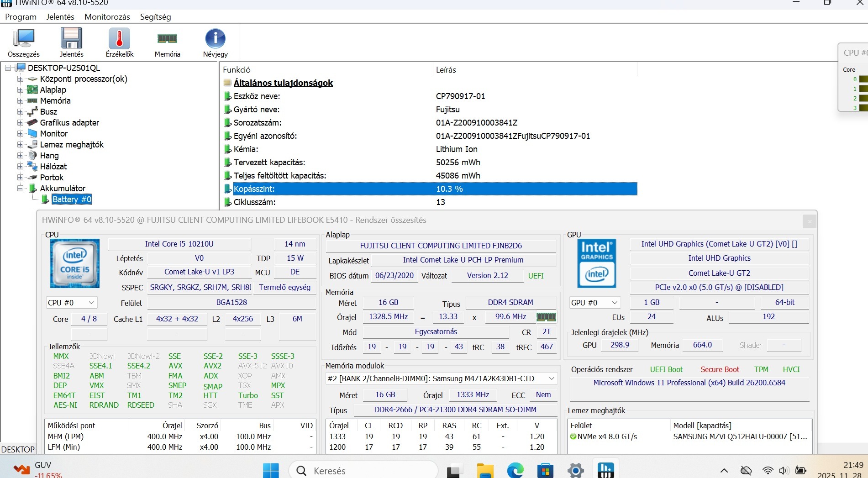This screenshot has height=478, width=868.
Task: Expand the Grafikus adapter tree node
Action: [20, 123]
